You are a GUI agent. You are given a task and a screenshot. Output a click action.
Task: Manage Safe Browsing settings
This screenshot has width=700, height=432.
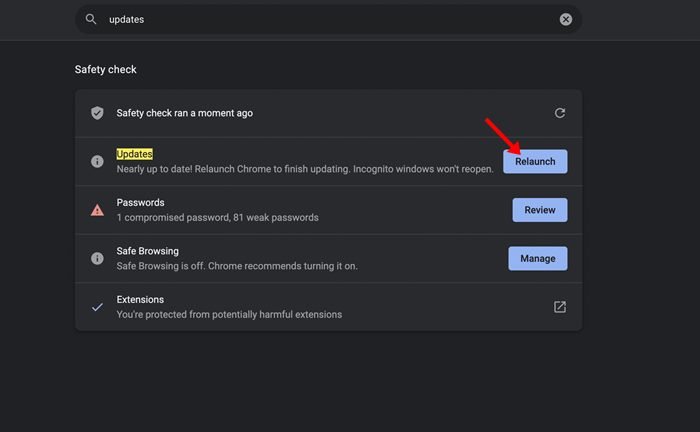537,258
